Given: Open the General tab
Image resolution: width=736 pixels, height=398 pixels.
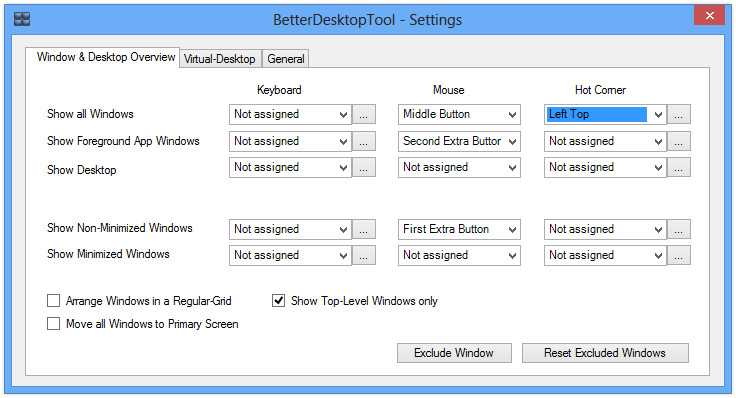Looking at the screenshot, I should click(x=285, y=59).
